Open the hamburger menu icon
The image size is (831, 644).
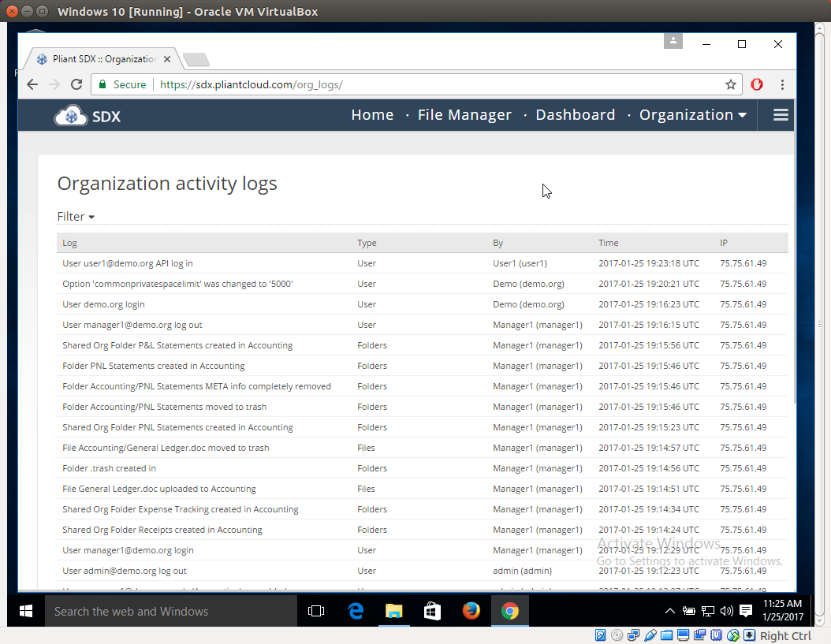point(781,115)
